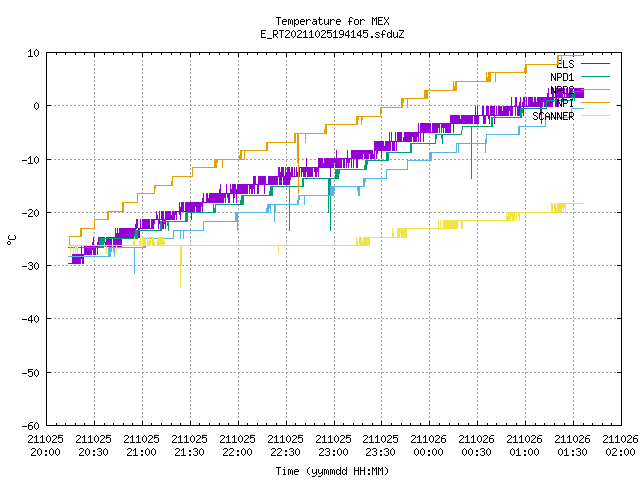The image size is (640, 480).
Task: Click the x-axis tick label 211025 20:30
Action: pos(93,445)
